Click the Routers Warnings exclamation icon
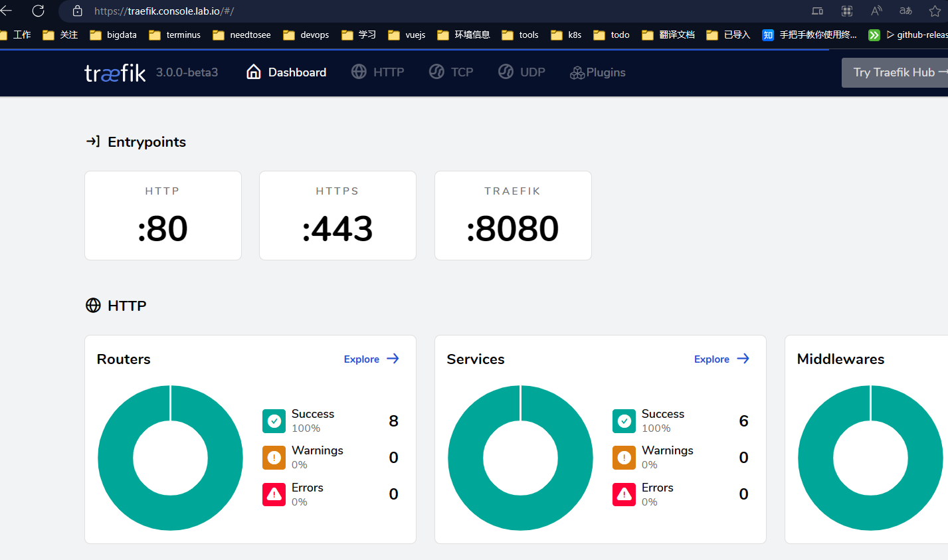 (274, 458)
